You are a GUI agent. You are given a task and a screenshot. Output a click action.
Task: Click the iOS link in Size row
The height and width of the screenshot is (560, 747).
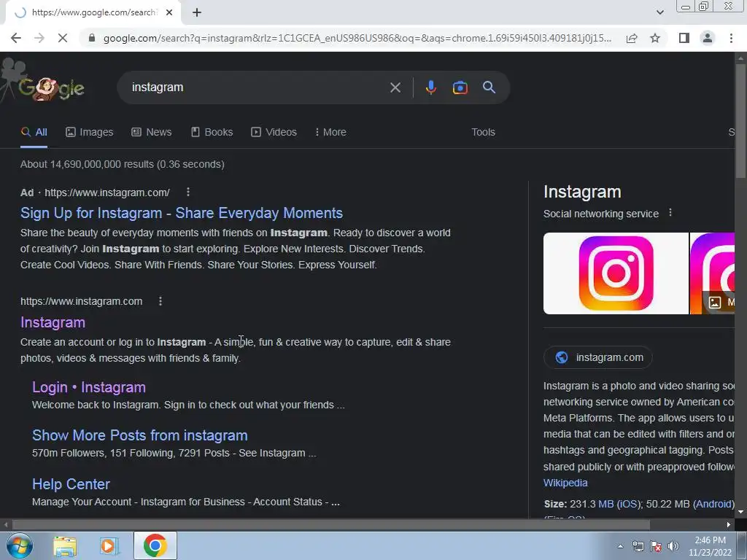(627, 504)
